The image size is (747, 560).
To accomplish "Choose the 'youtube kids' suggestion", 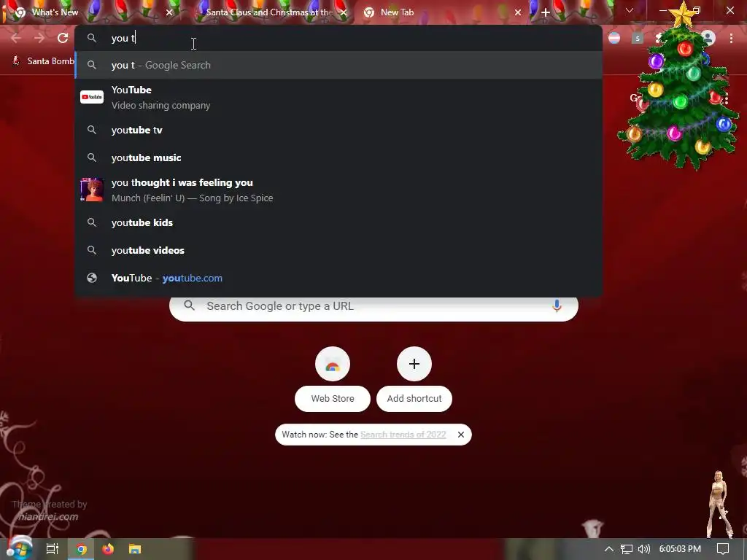I will tap(338, 222).
